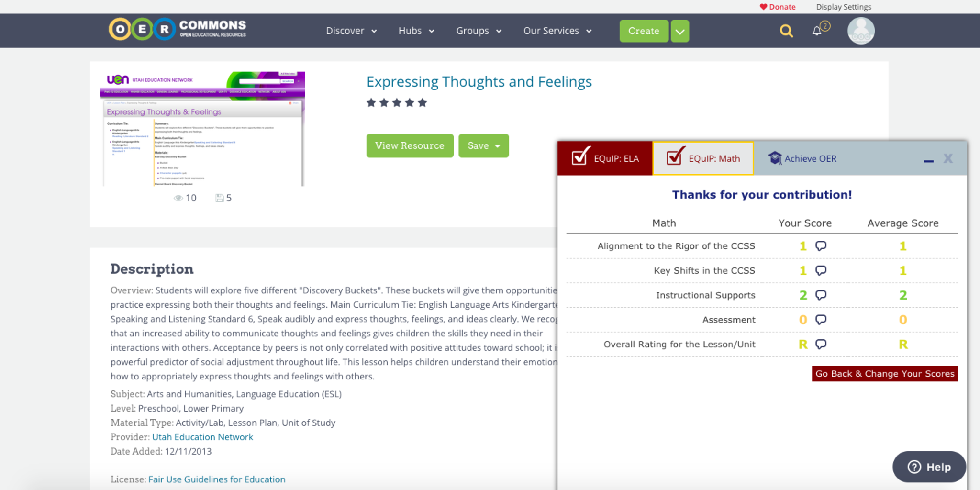This screenshot has width=980, height=490.
Task: Click the Expressing Thoughts resource thumbnail
Action: coord(202,129)
